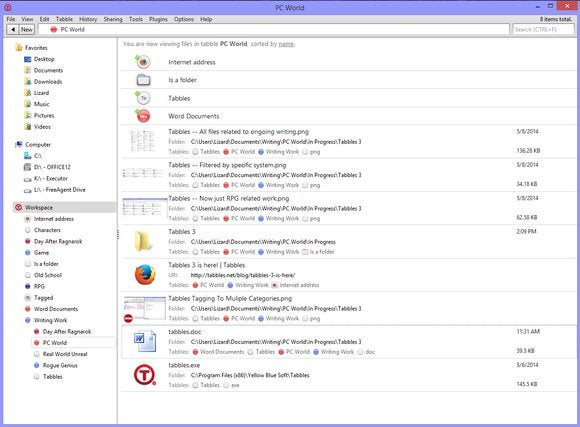The height and width of the screenshot is (427, 580).
Task: Click thumbnail of 'Now just RPG related work.png'
Action: click(x=145, y=207)
